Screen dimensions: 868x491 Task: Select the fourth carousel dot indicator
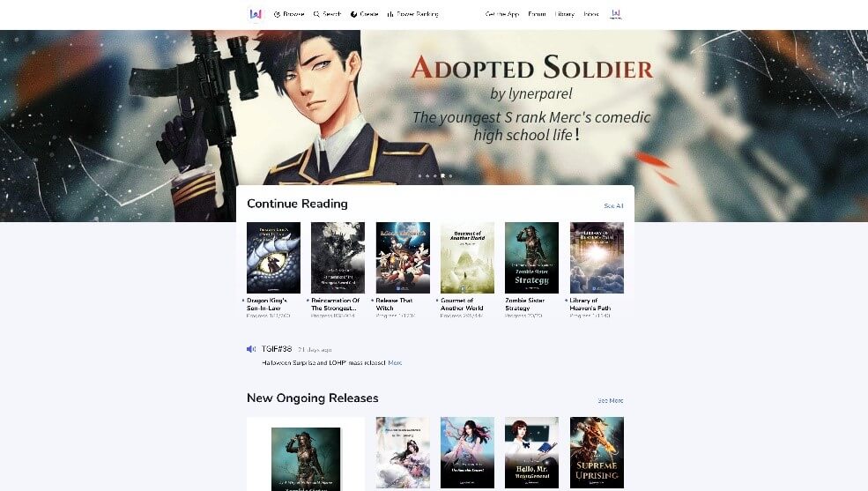point(443,176)
